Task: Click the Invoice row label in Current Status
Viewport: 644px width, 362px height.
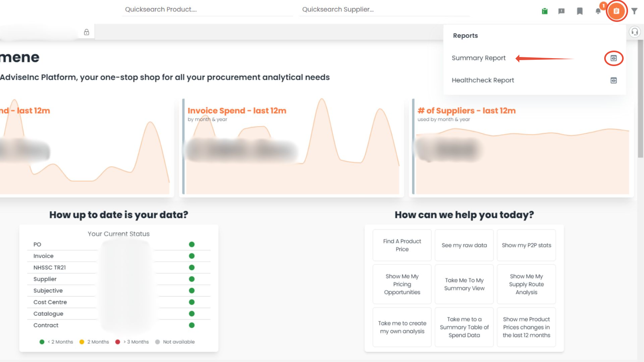Action: pyautogui.click(x=43, y=256)
